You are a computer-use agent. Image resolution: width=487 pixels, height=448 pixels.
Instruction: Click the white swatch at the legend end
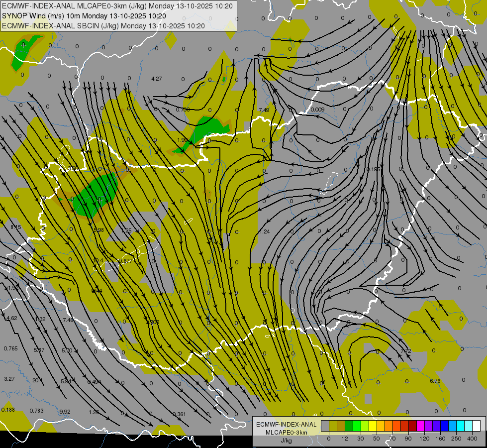click(477, 426)
